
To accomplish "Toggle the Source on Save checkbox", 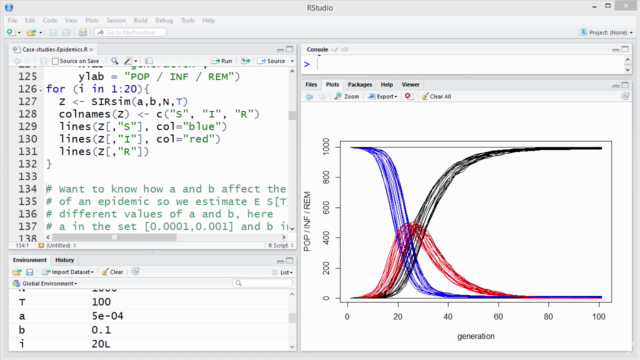I will [x=56, y=61].
